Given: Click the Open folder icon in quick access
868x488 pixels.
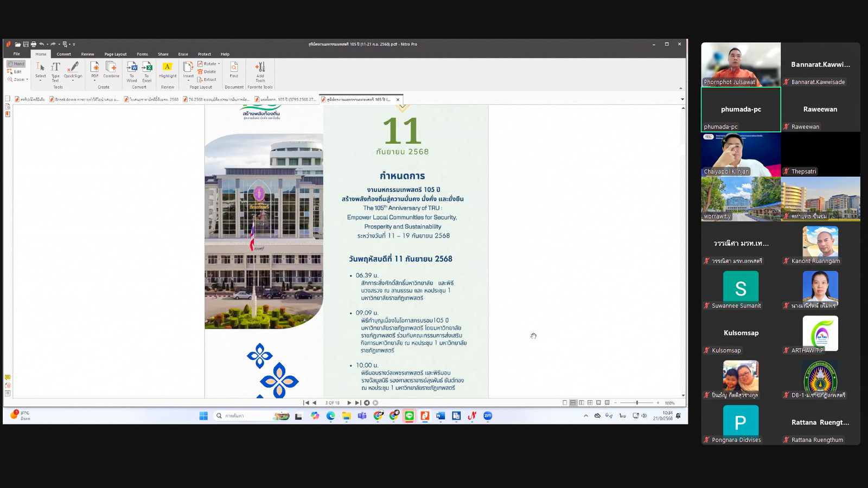Looking at the screenshot, I should 17,44.
